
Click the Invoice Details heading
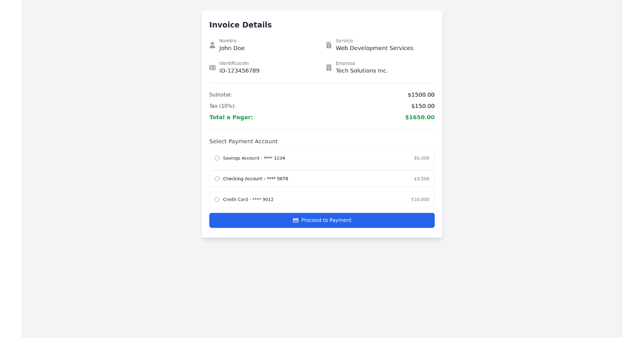coord(240,25)
